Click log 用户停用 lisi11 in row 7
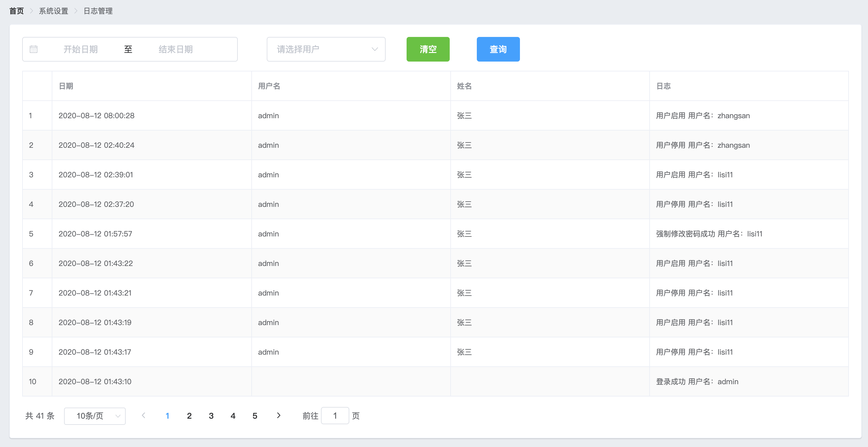The image size is (868, 447). (695, 293)
